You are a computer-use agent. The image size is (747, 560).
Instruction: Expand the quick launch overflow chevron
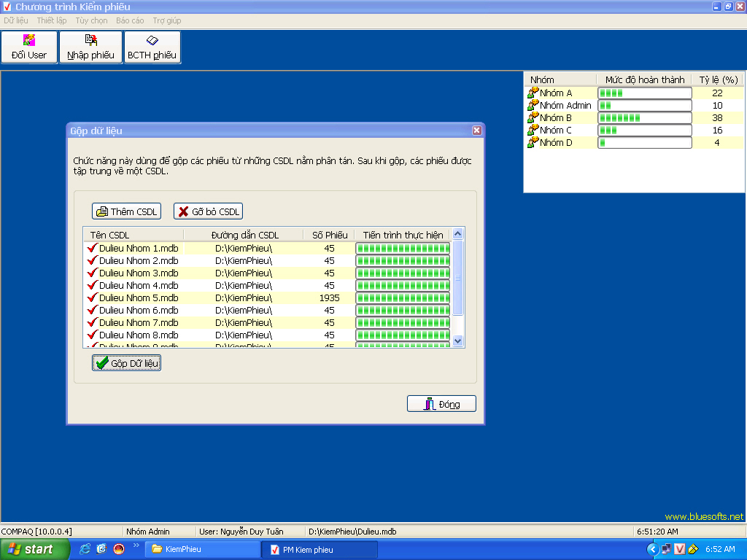coord(136,545)
